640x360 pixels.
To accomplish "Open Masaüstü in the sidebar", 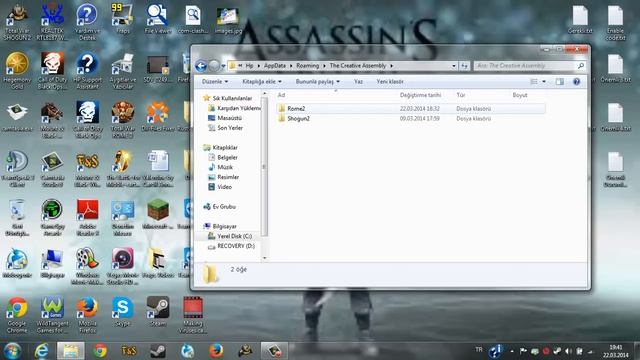I will (x=225, y=118).
